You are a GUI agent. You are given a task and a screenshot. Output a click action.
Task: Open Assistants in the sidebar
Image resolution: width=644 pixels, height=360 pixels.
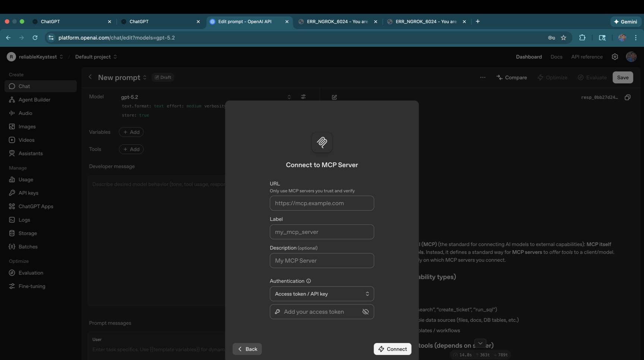pos(41,153)
